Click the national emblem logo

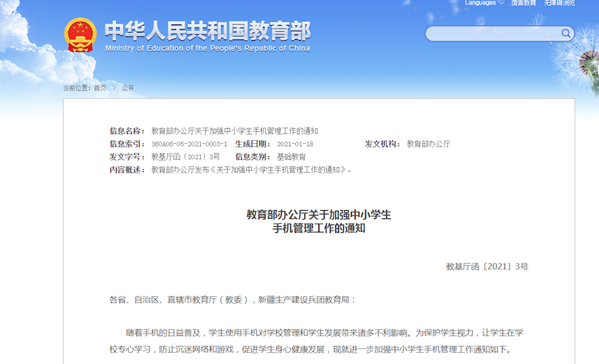pyautogui.click(x=80, y=35)
